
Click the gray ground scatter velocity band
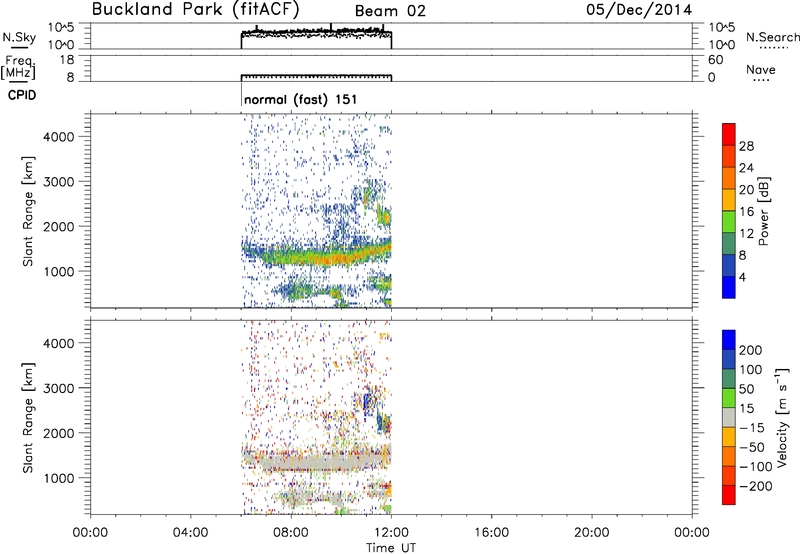[316, 462]
